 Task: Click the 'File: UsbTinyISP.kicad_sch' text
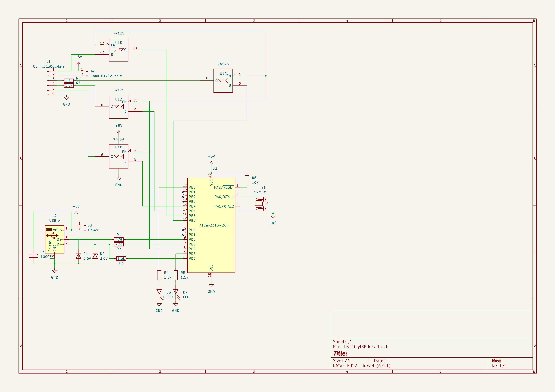click(360, 347)
